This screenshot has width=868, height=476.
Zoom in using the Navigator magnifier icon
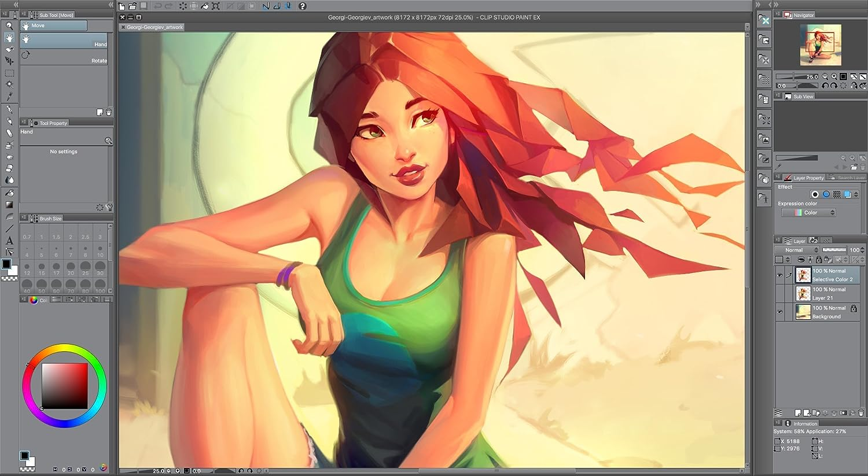coord(834,76)
